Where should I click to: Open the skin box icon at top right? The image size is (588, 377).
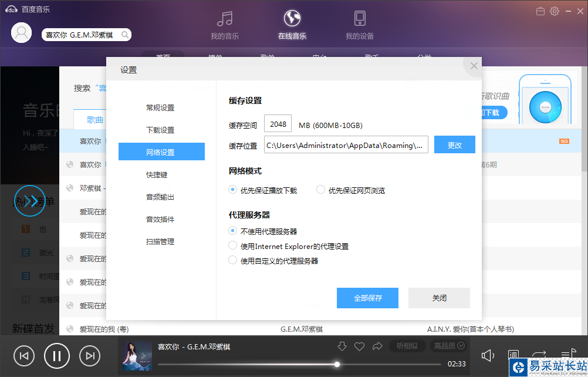540,11
